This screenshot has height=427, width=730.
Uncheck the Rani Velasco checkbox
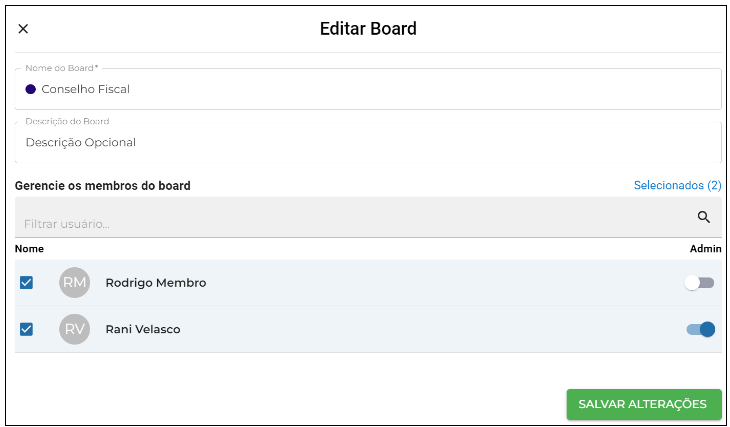pyautogui.click(x=27, y=329)
